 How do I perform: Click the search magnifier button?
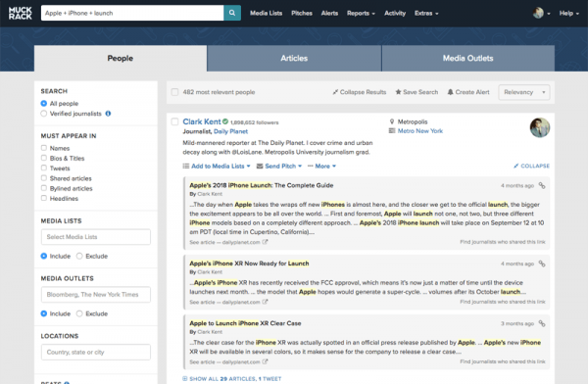click(232, 13)
